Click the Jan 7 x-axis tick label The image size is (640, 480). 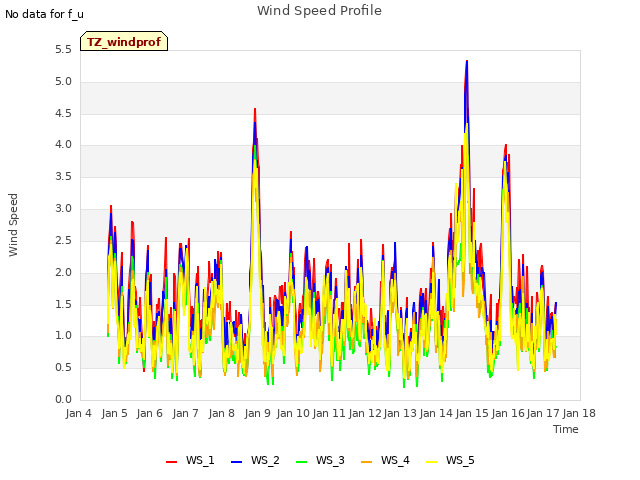click(186, 413)
